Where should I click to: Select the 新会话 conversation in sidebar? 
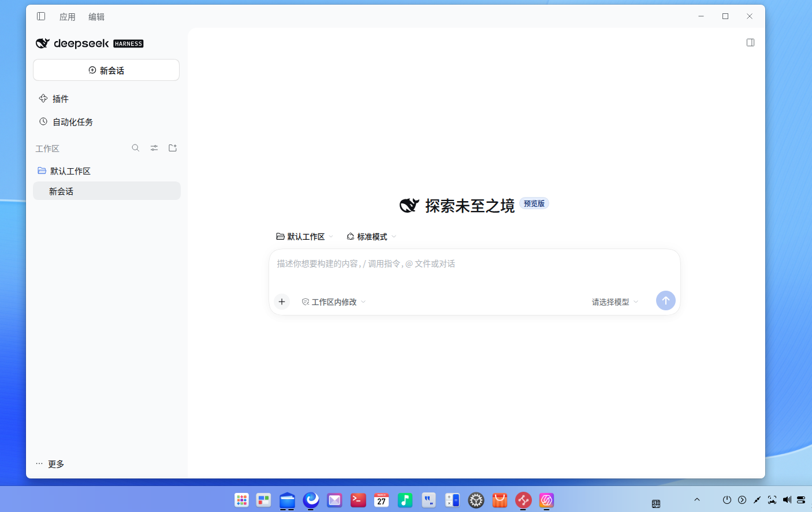click(x=106, y=191)
